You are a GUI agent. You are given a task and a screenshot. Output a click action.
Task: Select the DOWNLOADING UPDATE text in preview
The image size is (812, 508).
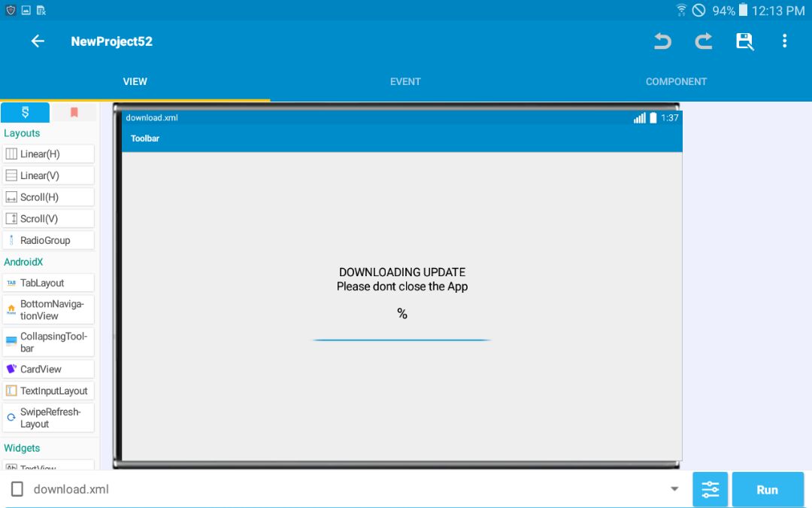click(x=402, y=272)
